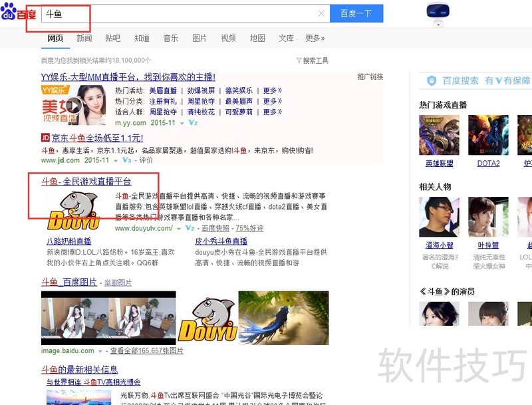
Task: Switch to the 图片 tab
Action: (199, 38)
